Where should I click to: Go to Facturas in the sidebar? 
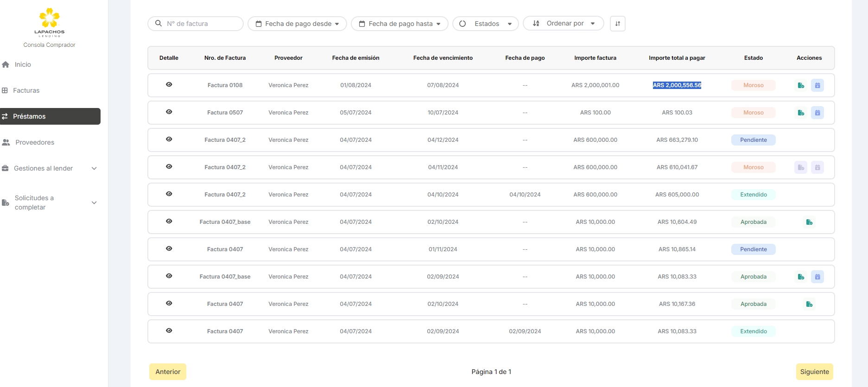26,90
